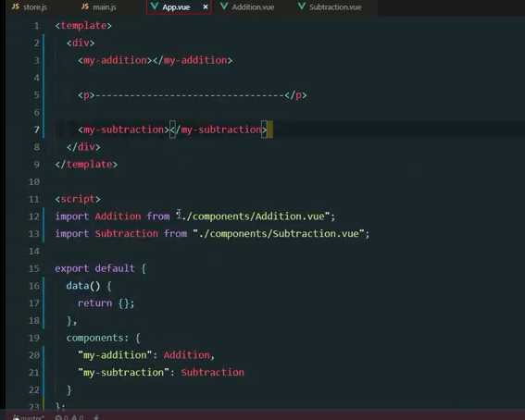Image resolution: width=525 pixels, height=420 pixels.
Task: Switch to the main.js tab
Action: 105,7
